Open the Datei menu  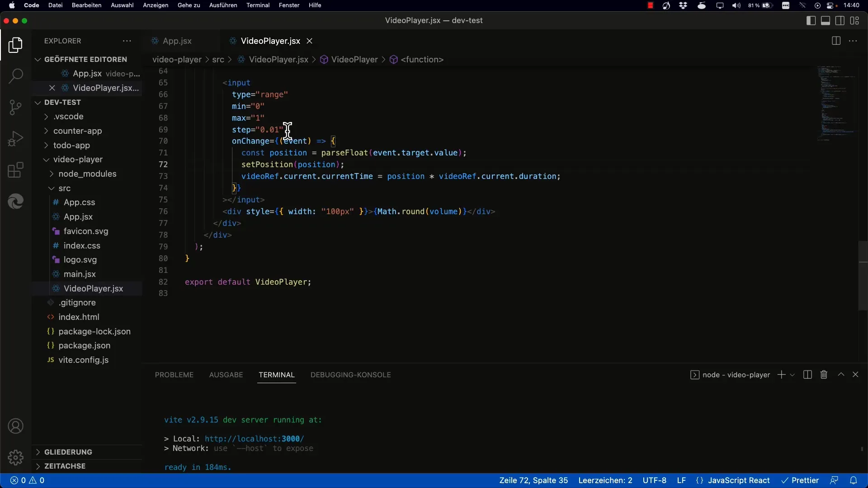[55, 5]
